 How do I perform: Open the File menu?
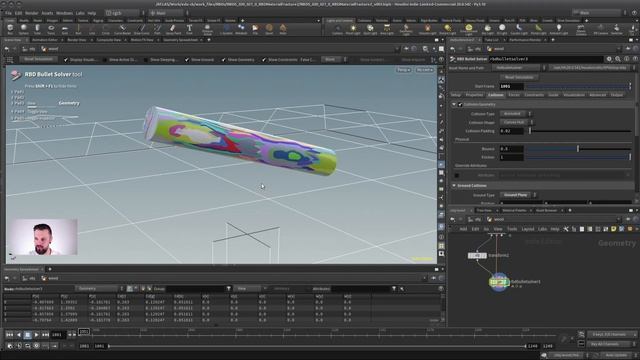[x=8, y=13]
